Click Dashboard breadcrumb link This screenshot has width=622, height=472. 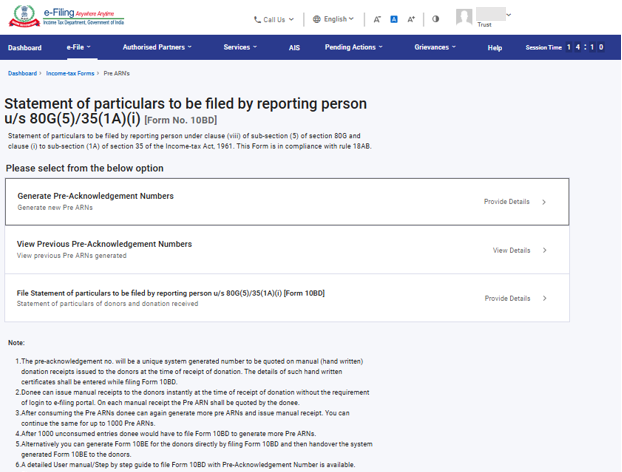[22, 74]
